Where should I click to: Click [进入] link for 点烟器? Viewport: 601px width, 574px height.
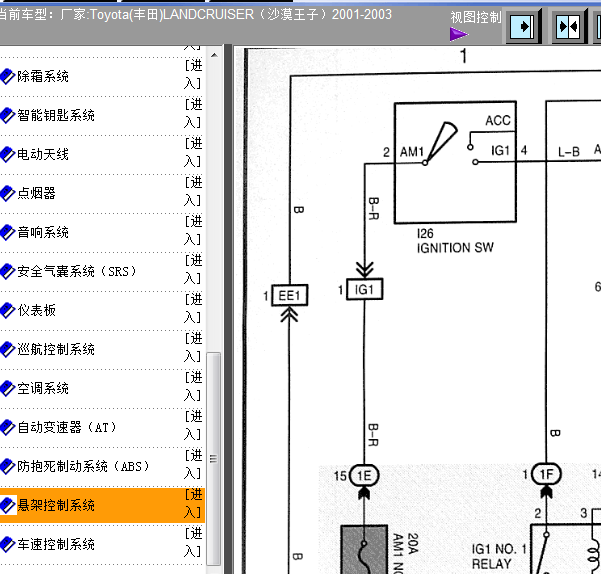pyautogui.click(x=193, y=192)
